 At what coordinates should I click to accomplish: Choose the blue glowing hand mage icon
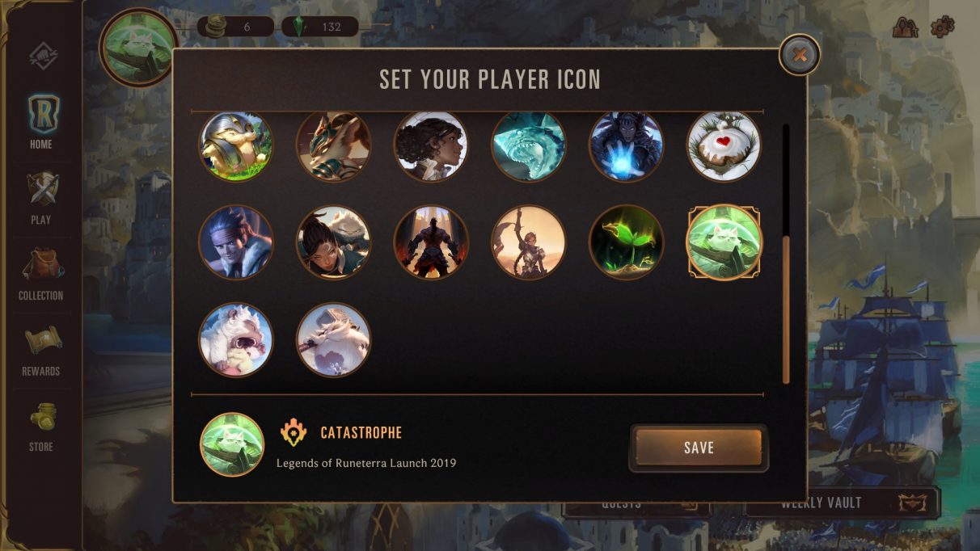click(626, 145)
